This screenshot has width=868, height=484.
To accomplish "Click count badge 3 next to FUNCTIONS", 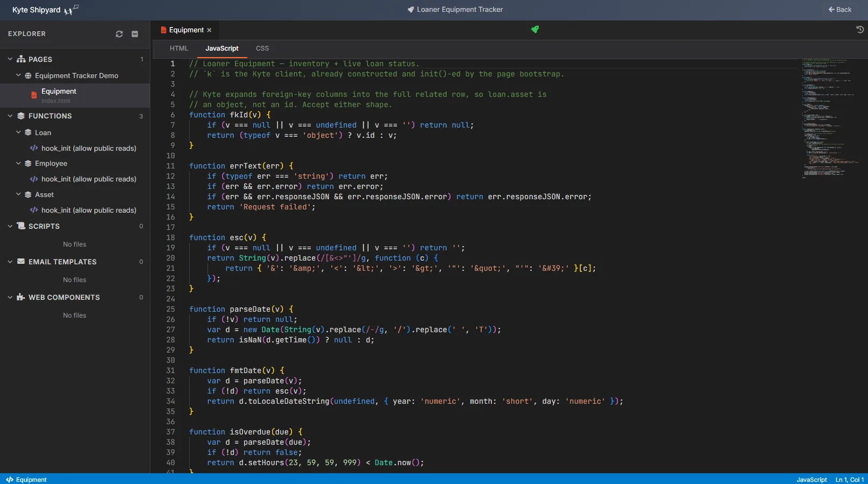I will (141, 116).
